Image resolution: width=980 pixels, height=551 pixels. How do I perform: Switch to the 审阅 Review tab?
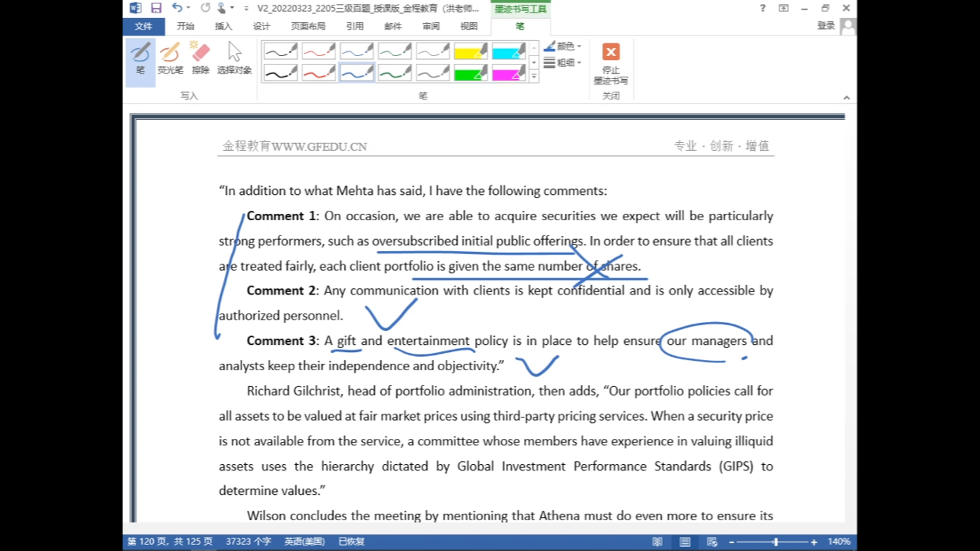pyautogui.click(x=431, y=26)
